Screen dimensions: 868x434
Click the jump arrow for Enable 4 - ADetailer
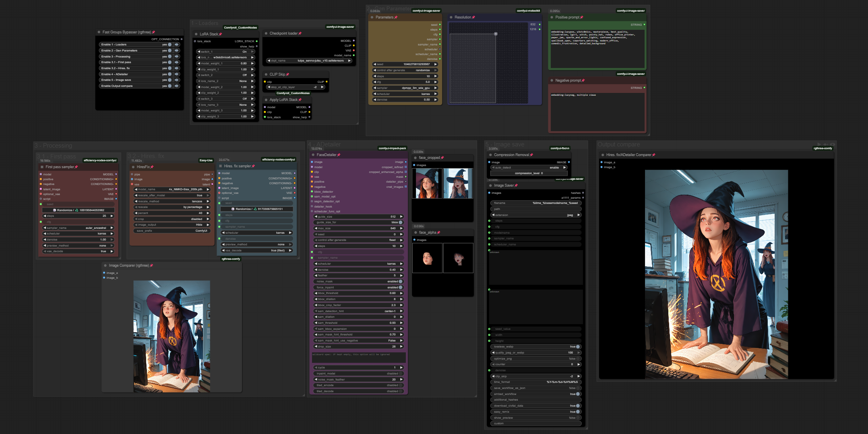point(177,74)
